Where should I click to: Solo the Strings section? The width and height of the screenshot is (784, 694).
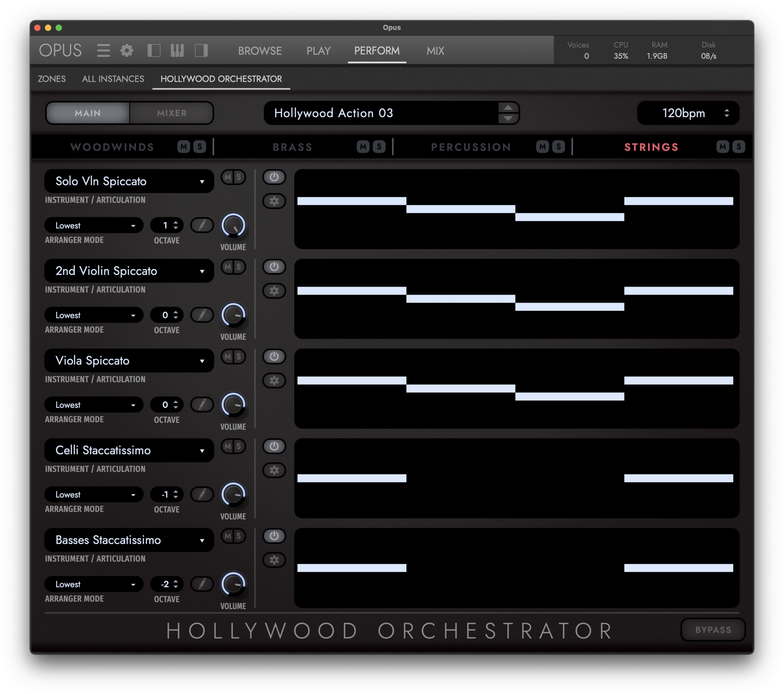[739, 146]
